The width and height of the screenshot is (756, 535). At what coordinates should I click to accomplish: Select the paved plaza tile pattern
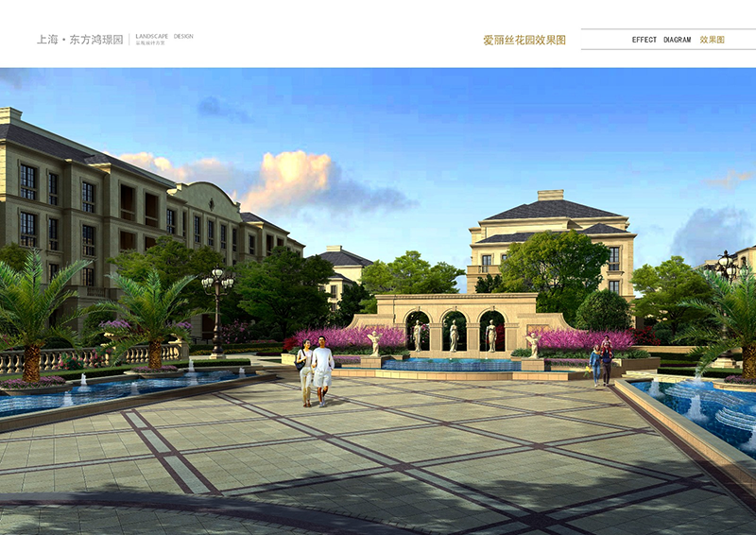pos(378,444)
